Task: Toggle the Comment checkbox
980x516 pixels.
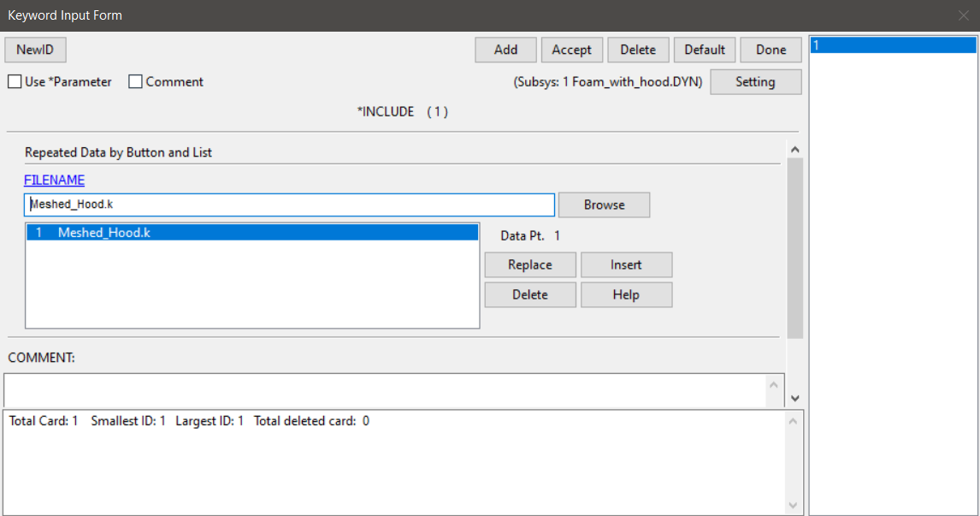Action: tap(135, 82)
